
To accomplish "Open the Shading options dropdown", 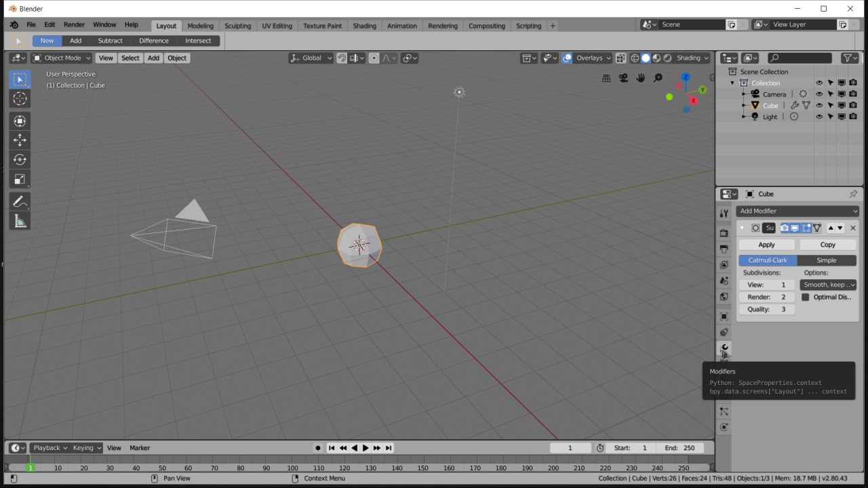I will click(692, 58).
